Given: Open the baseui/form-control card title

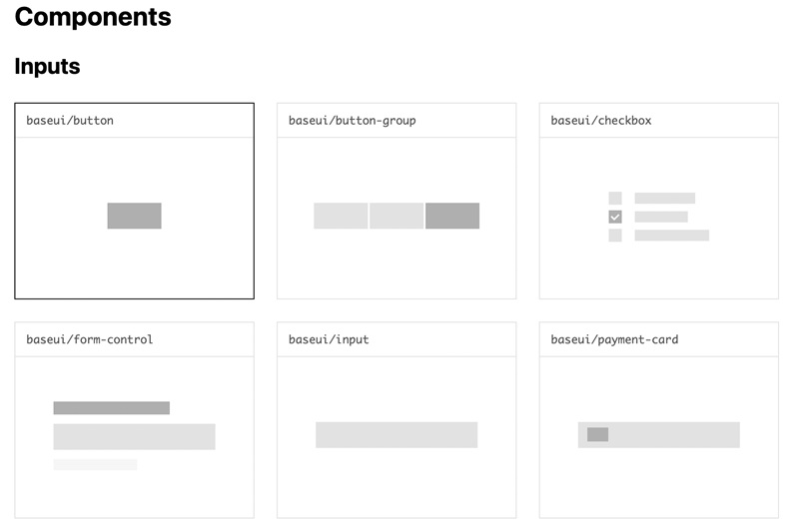Looking at the screenshot, I should 90,339.
